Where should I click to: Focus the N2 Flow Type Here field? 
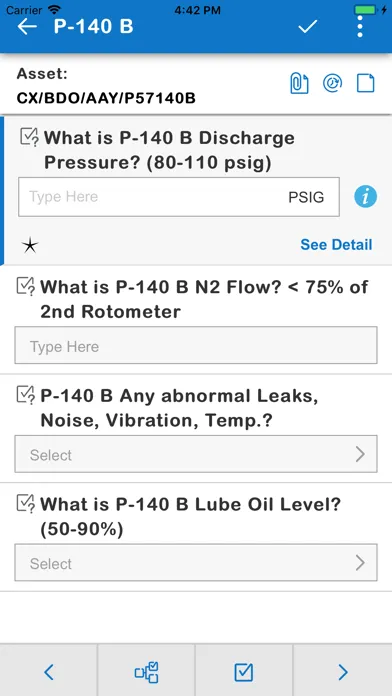click(196, 345)
